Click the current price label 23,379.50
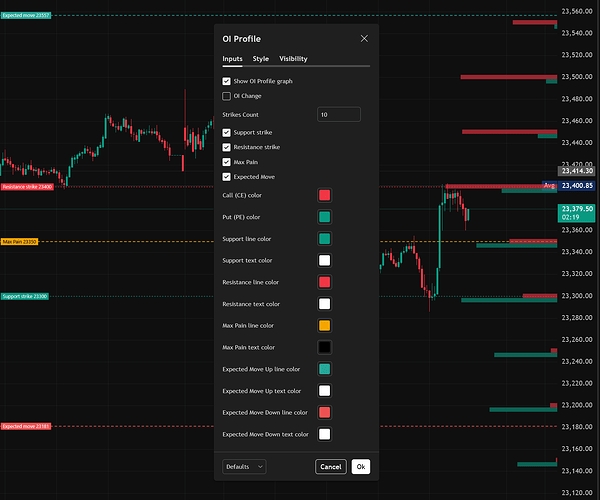This screenshot has height=500, width=600. point(577,213)
